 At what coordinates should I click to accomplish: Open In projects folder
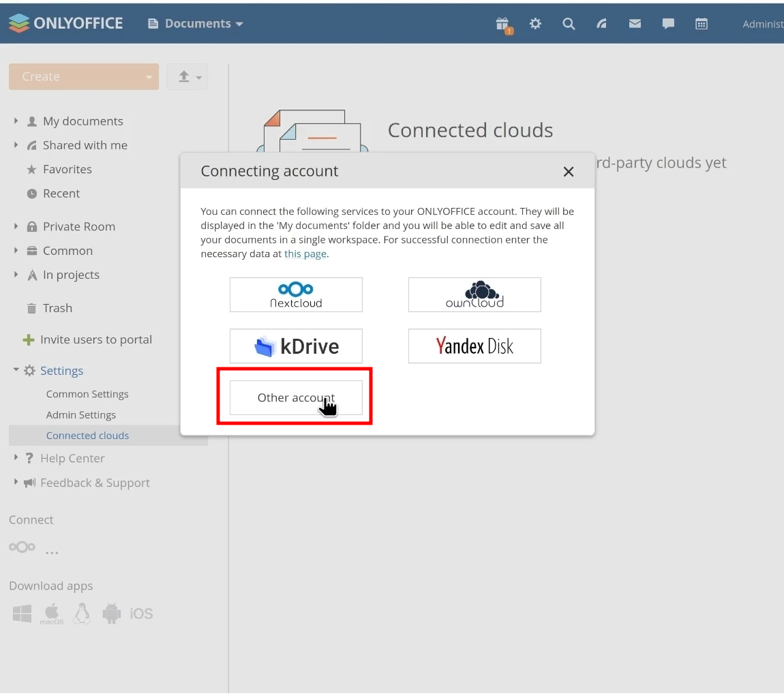[x=71, y=275]
